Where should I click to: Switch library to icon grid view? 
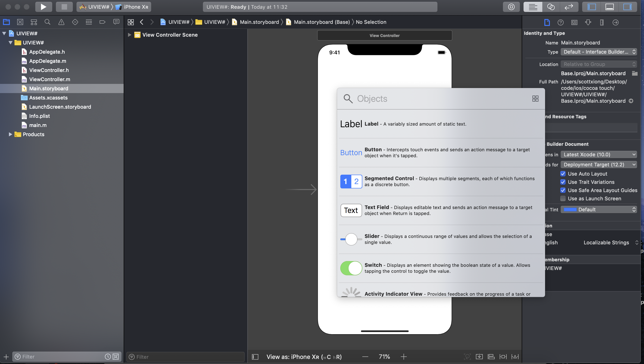(535, 99)
